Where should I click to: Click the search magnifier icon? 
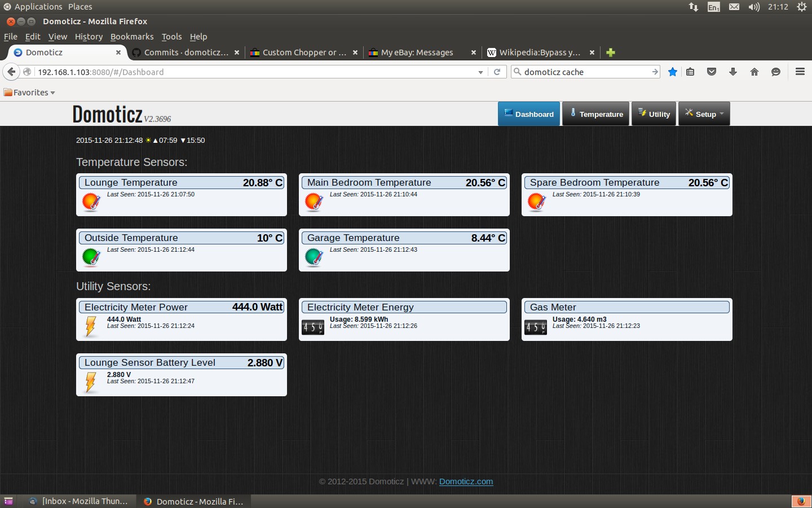pos(517,72)
